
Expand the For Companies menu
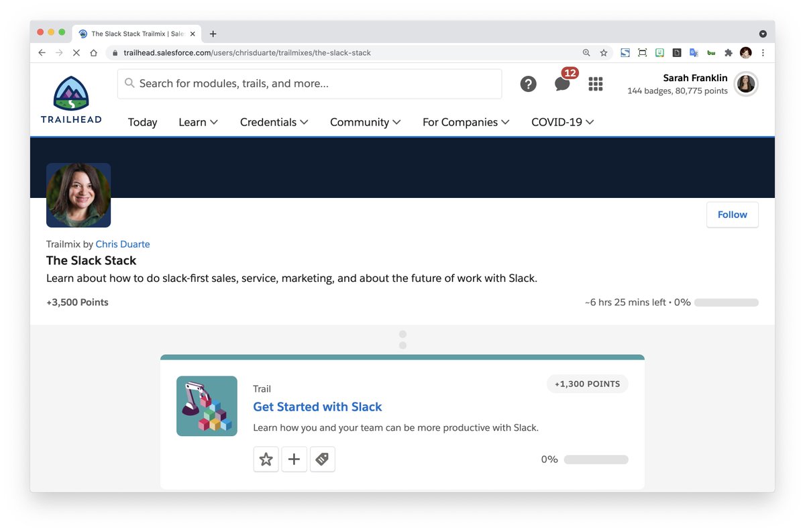point(466,122)
